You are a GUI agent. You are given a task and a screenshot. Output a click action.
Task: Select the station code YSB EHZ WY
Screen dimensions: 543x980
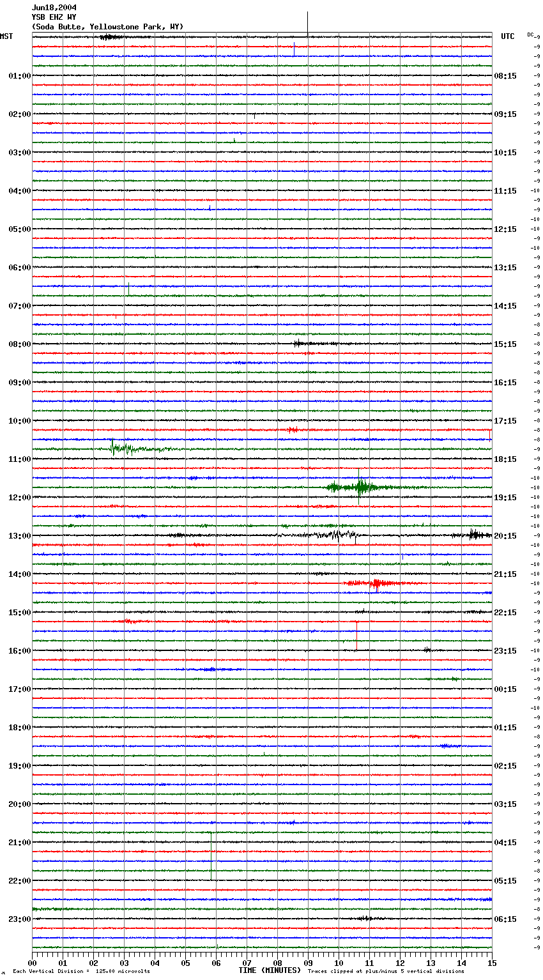pyautogui.click(x=54, y=17)
